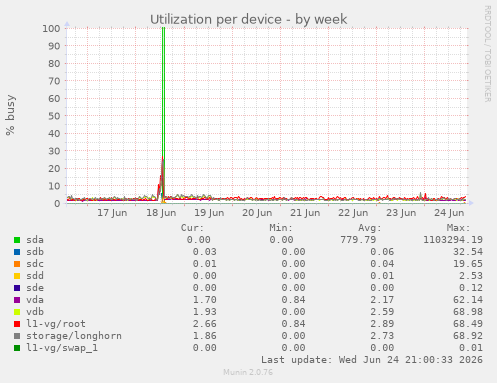The width and height of the screenshot is (497, 383).
Task: Click the '18 Jun' x-axis date label
Action: point(161,213)
